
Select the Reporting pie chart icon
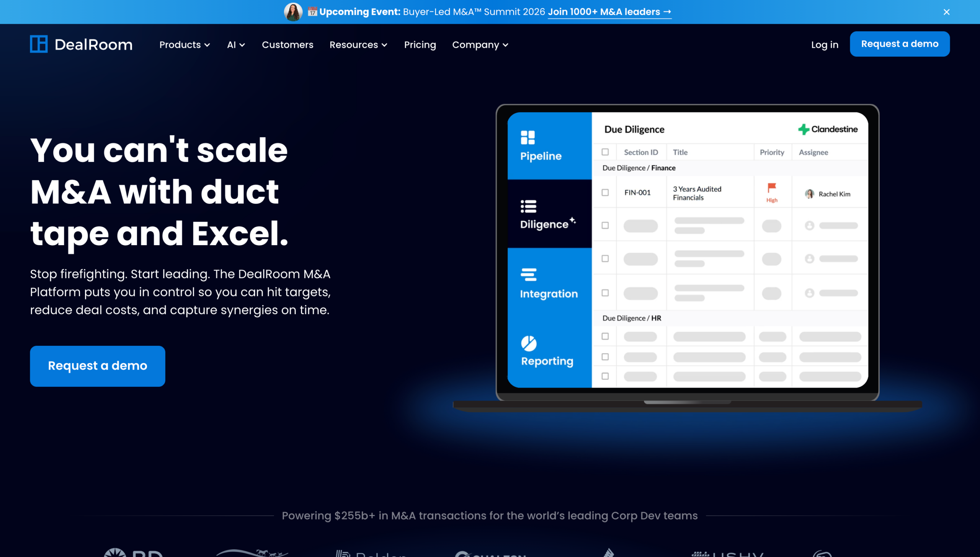point(529,343)
